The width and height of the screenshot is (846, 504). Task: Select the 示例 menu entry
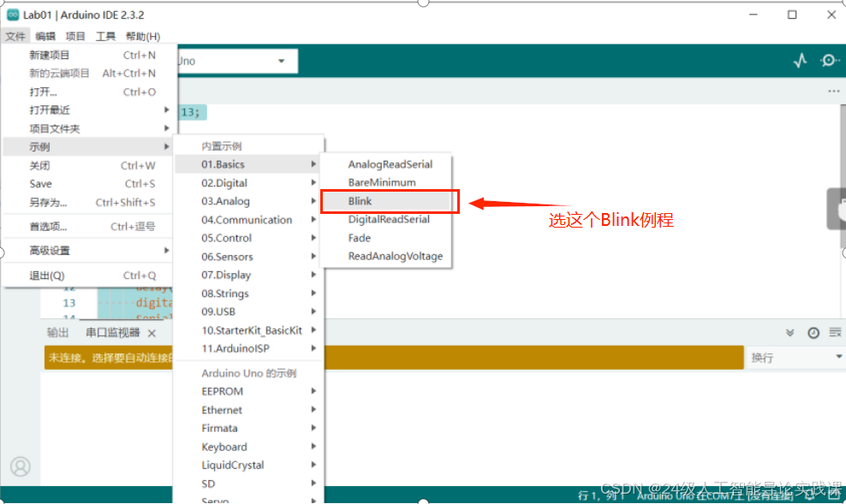(x=88, y=146)
